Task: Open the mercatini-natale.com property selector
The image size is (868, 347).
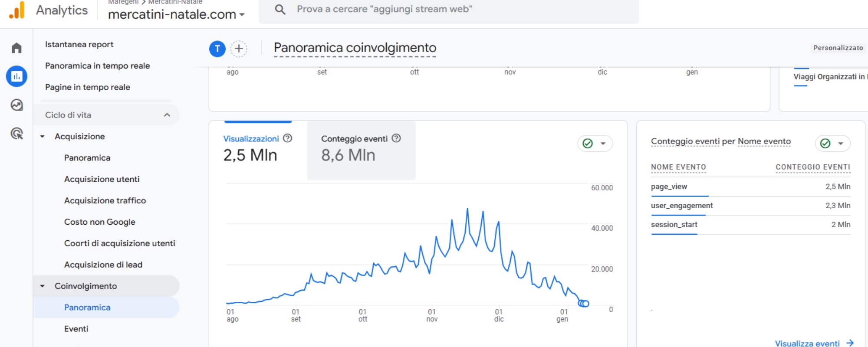Action: pyautogui.click(x=176, y=14)
